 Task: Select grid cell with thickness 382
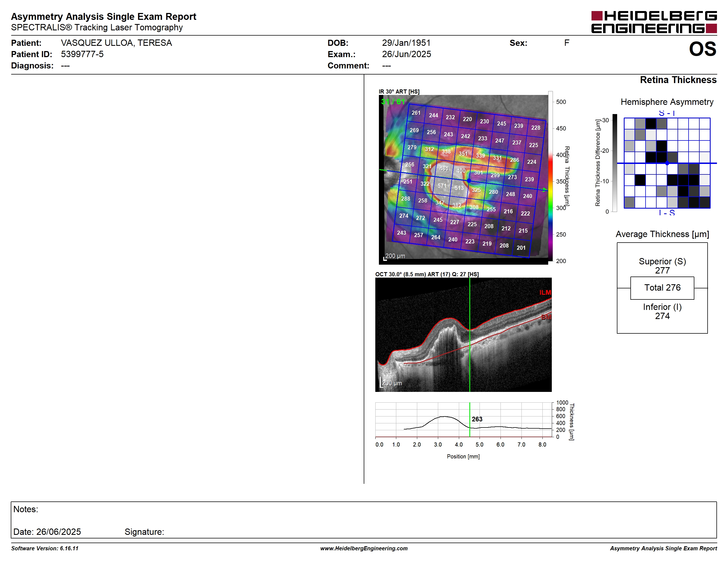coord(457,205)
